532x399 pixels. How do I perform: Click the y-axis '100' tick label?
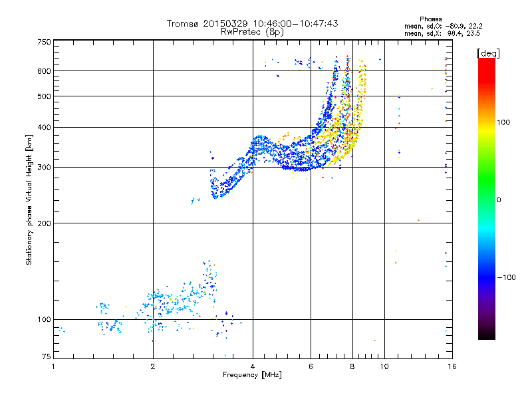coord(44,319)
